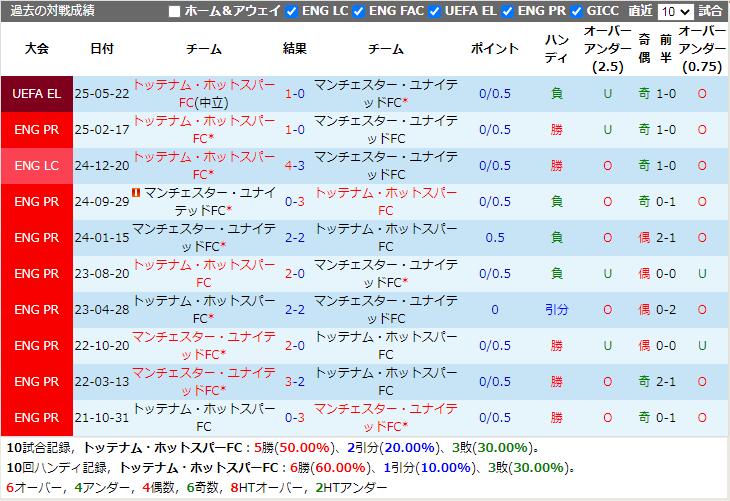Click the ENG LC competition badge
The width and height of the screenshot is (730, 501).
[x=36, y=166]
